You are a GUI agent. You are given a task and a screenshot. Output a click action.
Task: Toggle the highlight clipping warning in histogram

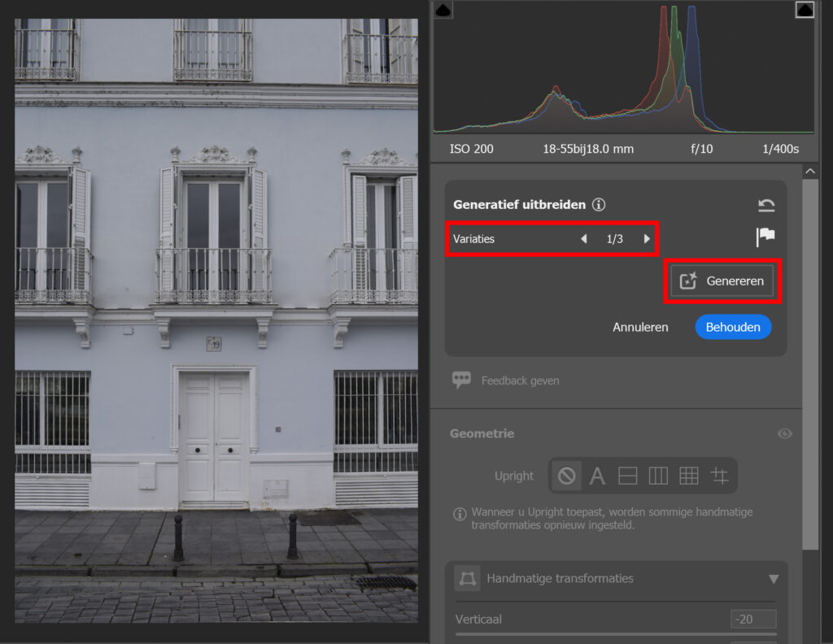[x=804, y=10]
